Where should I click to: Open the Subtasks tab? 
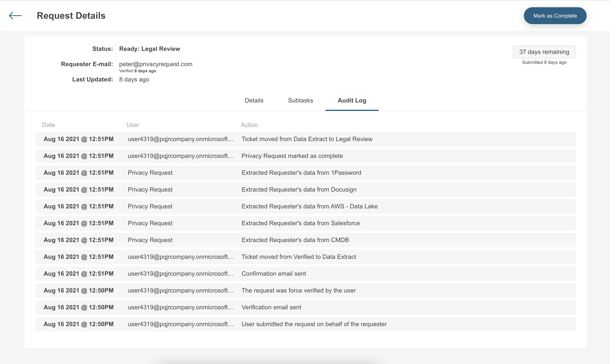300,100
